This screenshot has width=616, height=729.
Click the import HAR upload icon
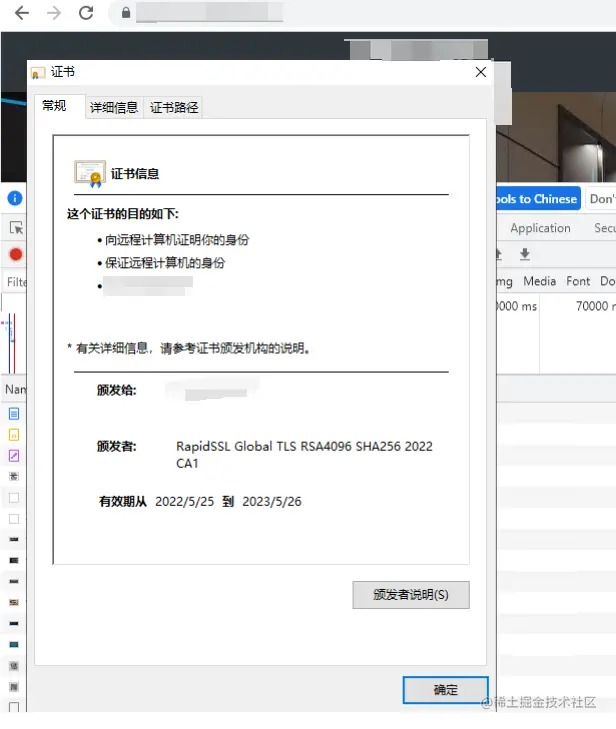point(499,254)
